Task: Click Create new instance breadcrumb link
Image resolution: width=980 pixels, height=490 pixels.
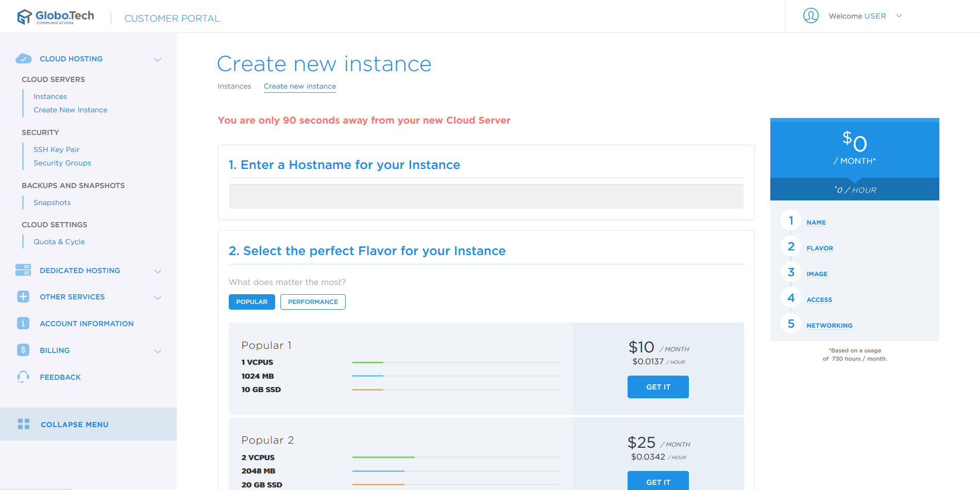Action: point(300,86)
